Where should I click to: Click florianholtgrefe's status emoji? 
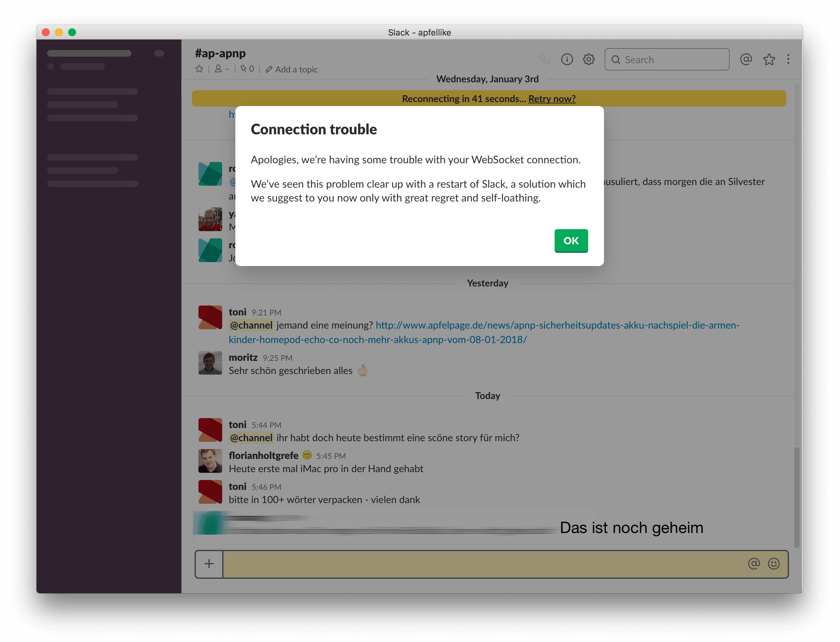[x=307, y=456]
